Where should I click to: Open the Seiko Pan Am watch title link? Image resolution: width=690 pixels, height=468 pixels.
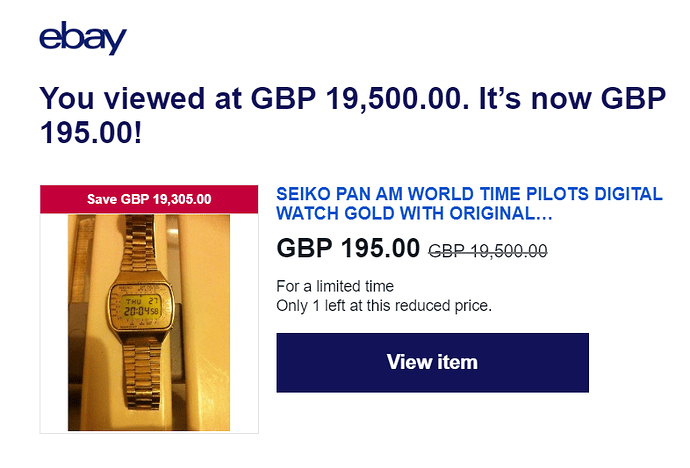[x=469, y=204]
